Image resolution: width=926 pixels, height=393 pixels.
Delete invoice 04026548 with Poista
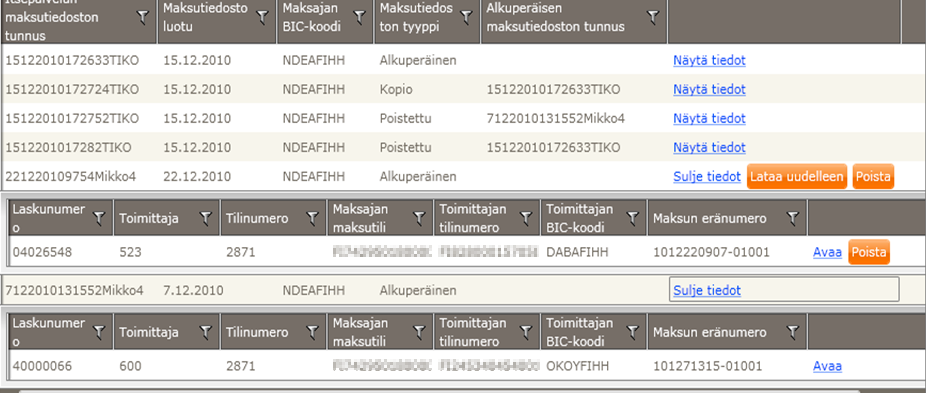click(x=869, y=252)
